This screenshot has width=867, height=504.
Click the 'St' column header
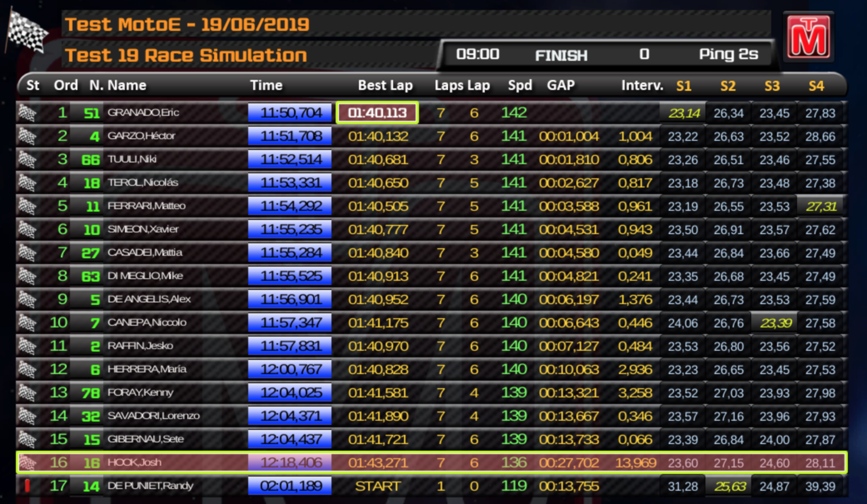click(33, 86)
